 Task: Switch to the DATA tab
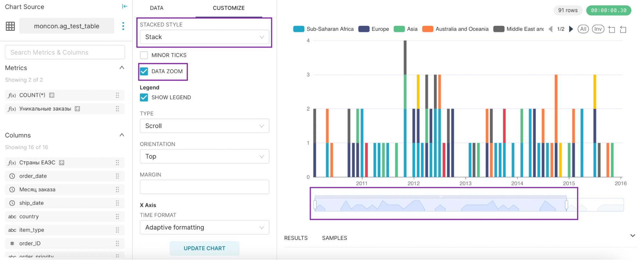(157, 8)
